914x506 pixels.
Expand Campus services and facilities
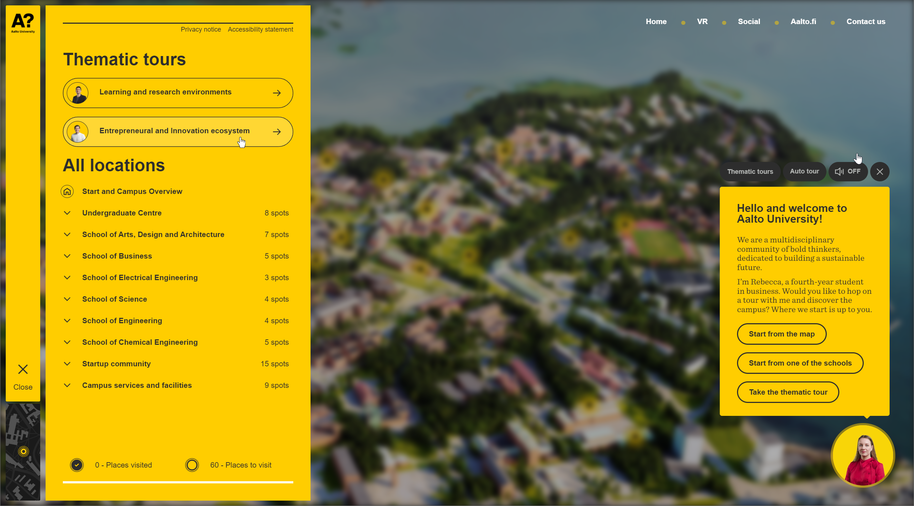tap(68, 385)
